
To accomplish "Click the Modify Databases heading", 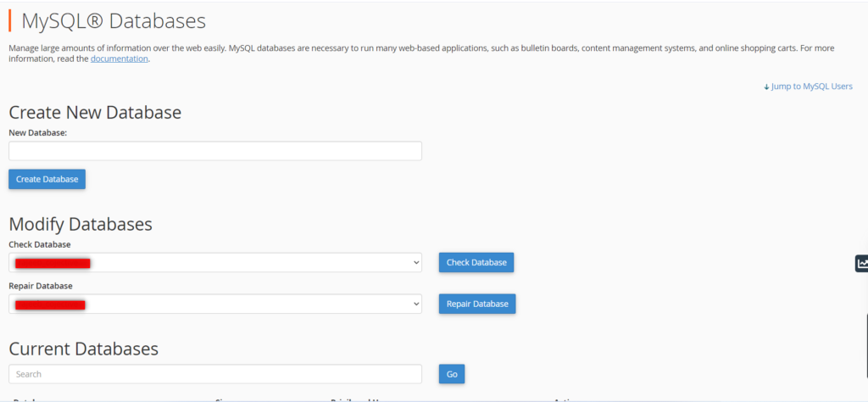I will pos(81,224).
